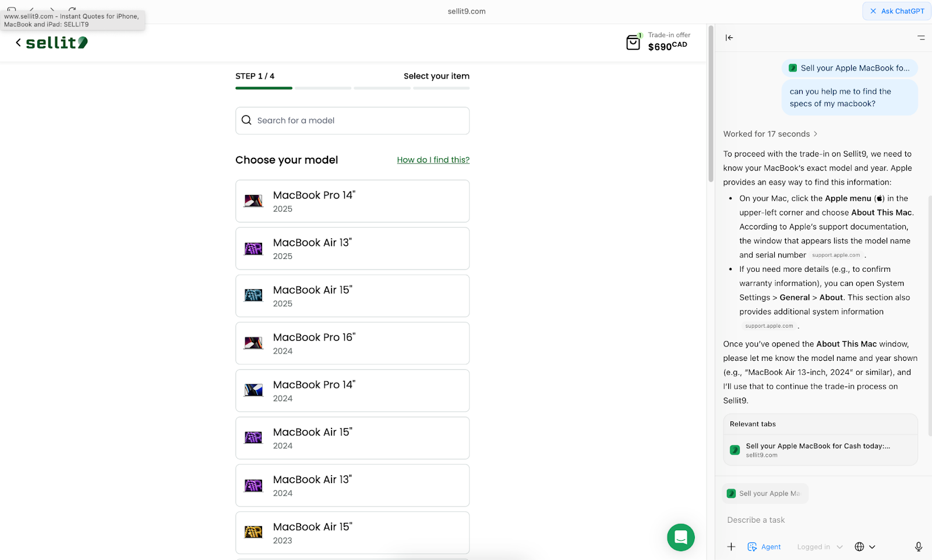Click the 'can you help me' user message
Screen dimensions: 932x560
click(x=849, y=98)
